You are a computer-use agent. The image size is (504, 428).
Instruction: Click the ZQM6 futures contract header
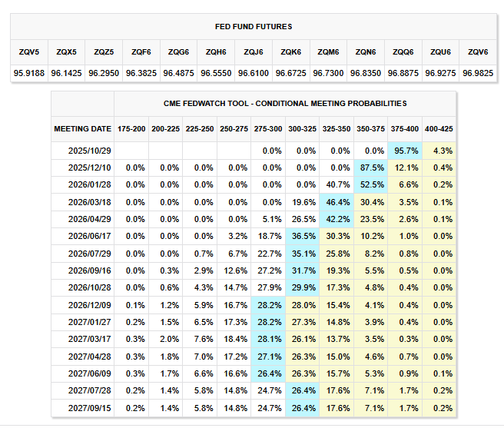(x=328, y=51)
